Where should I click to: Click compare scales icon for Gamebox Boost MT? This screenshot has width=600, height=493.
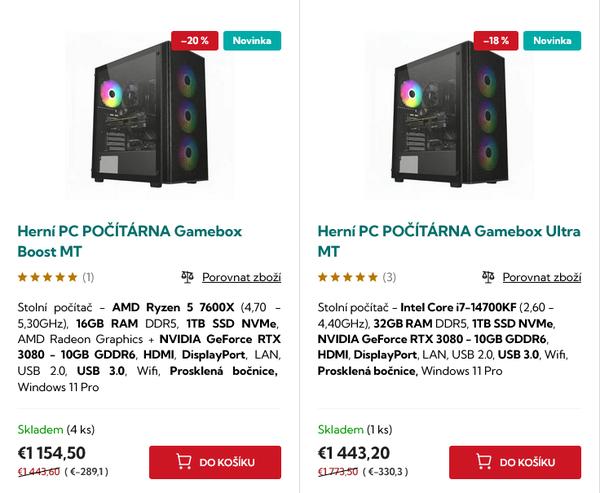pyautogui.click(x=187, y=277)
